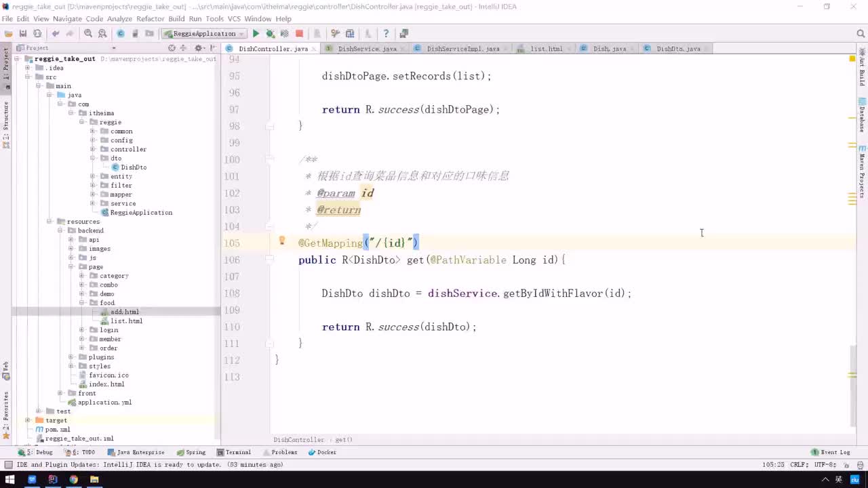This screenshot has width=868, height=488.
Task: Debug ReggieApplication with bug icon
Action: click(270, 33)
